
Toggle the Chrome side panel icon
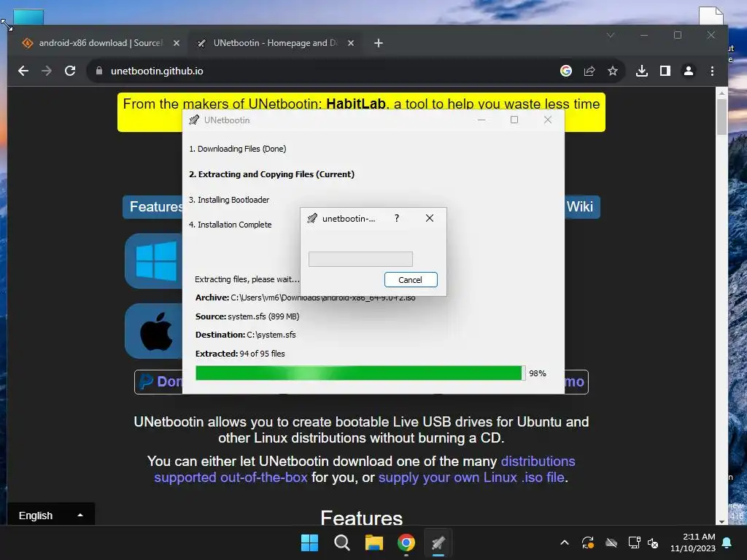(665, 71)
